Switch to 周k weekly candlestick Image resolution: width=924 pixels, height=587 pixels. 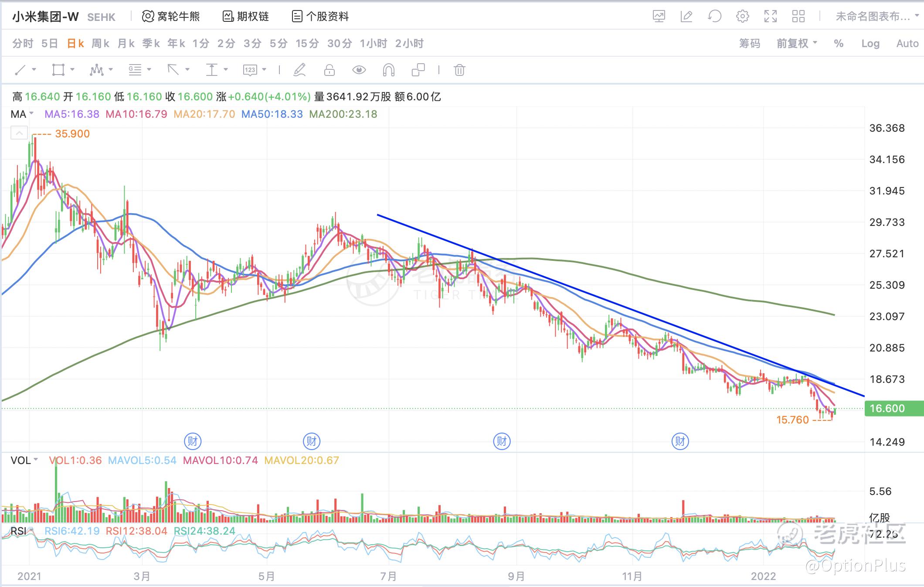[x=101, y=43]
